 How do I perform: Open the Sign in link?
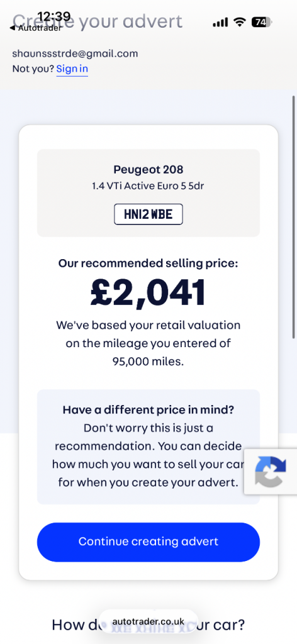click(72, 69)
